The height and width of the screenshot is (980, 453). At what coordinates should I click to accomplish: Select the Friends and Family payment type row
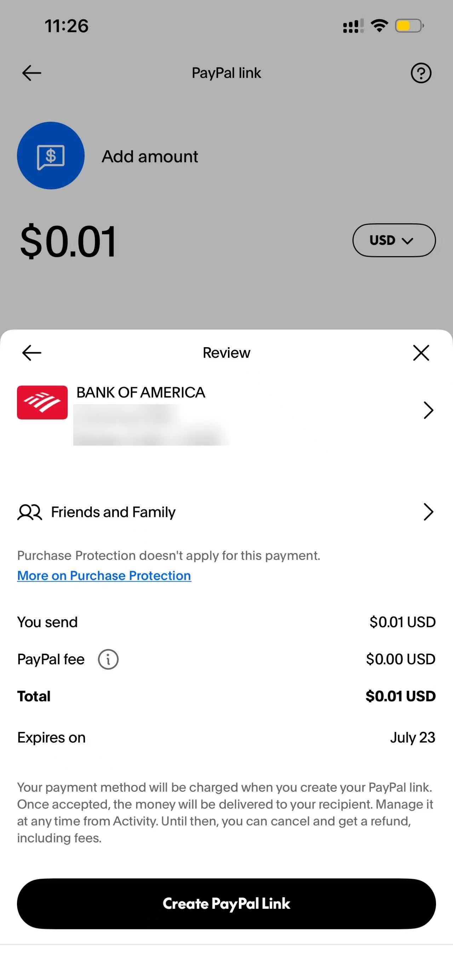pos(226,512)
